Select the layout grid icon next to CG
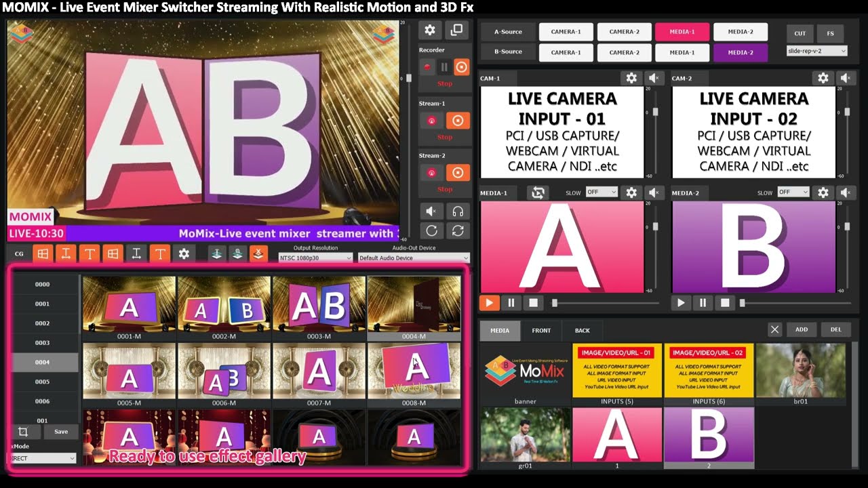Screen dimensions: 868x488 click(x=42, y=254)
